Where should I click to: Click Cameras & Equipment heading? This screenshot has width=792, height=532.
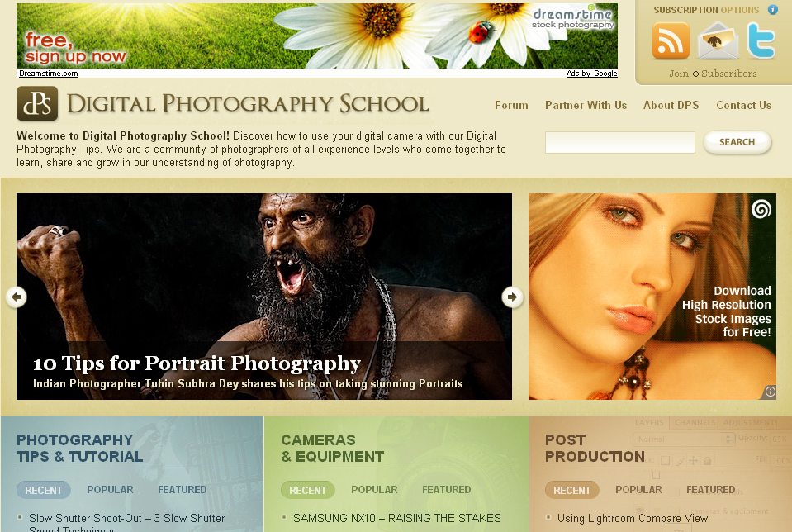pyautogui.click(x=332, y=448)
